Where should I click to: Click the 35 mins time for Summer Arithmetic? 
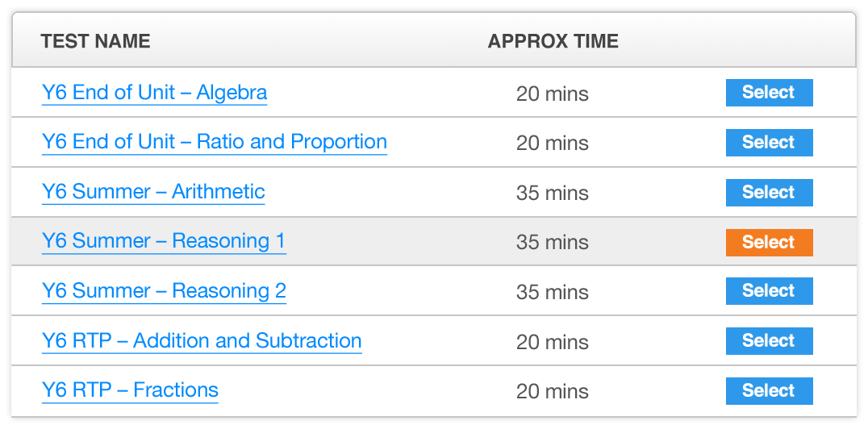coord(553,194)
